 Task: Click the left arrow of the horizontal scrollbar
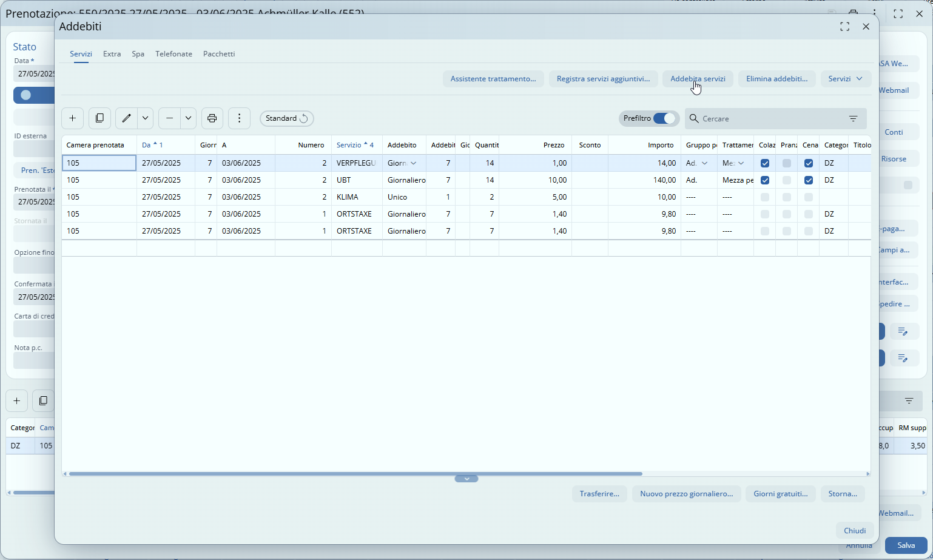pos(65,474)
